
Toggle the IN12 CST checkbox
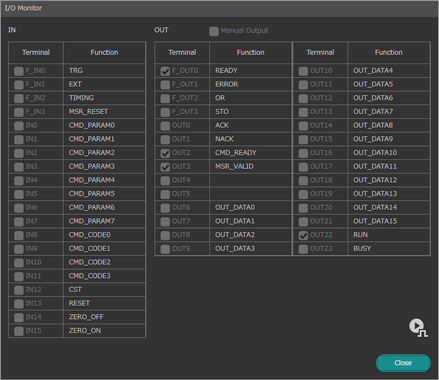pyautogui.click(x=19, y=290)
